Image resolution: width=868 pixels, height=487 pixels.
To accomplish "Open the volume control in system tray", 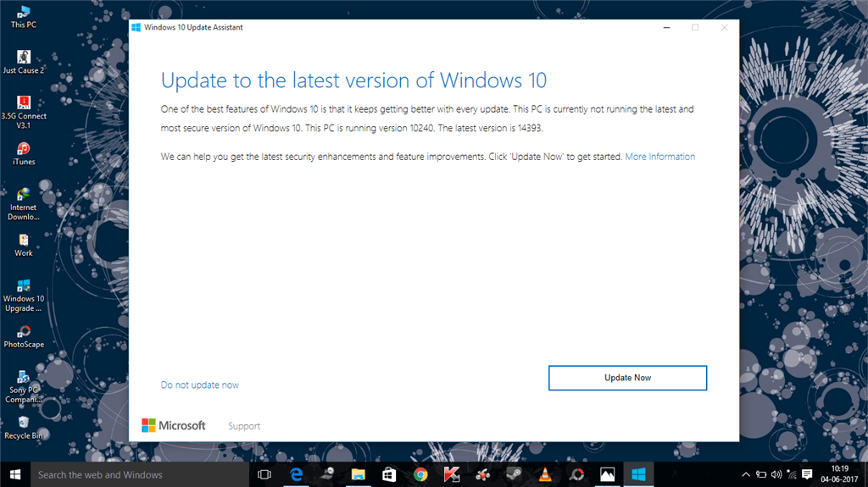I will pos(778,474).
